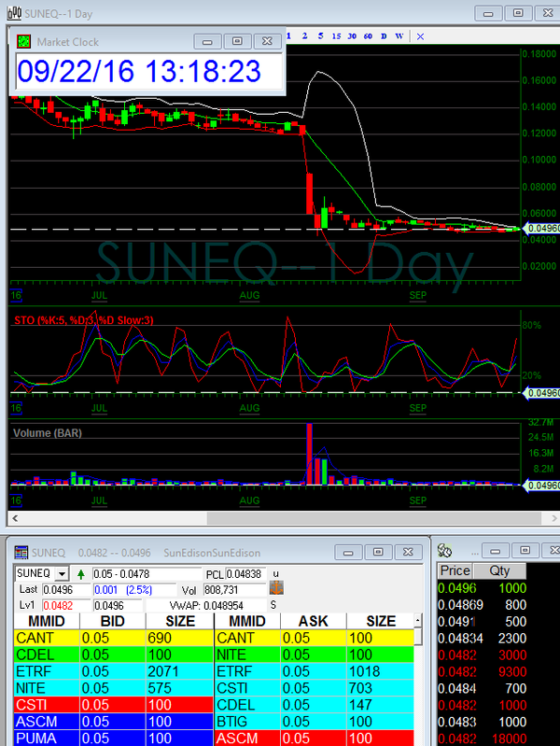Click the Qty column header in Time & Sales

[x=499, y=570]
